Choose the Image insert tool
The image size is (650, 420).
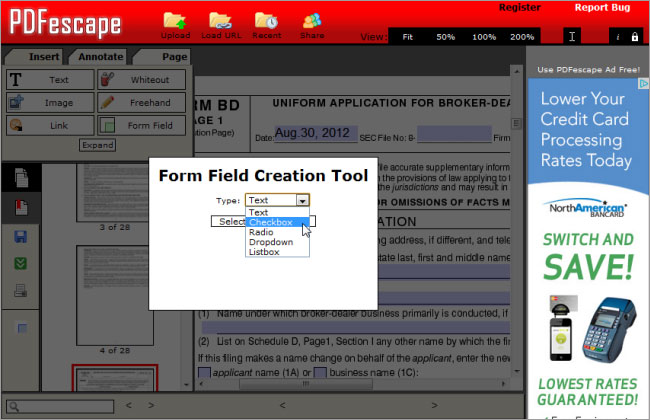pos(50,102)
